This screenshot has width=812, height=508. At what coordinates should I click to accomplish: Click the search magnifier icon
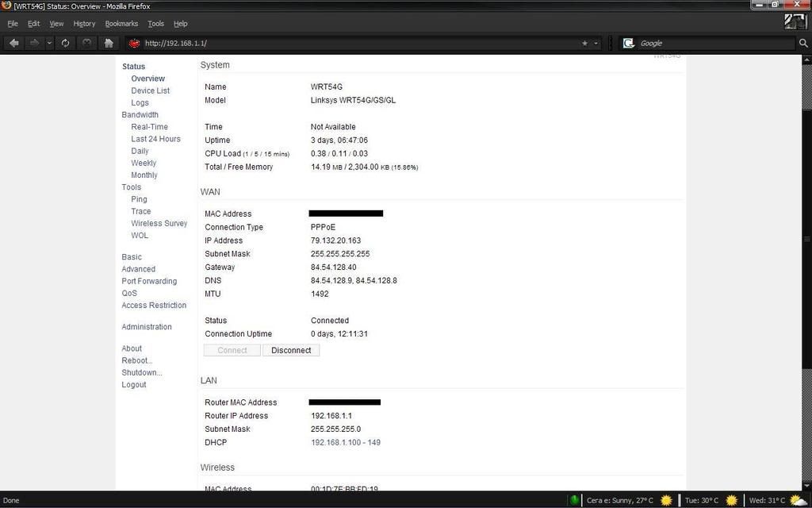point(802,43)
